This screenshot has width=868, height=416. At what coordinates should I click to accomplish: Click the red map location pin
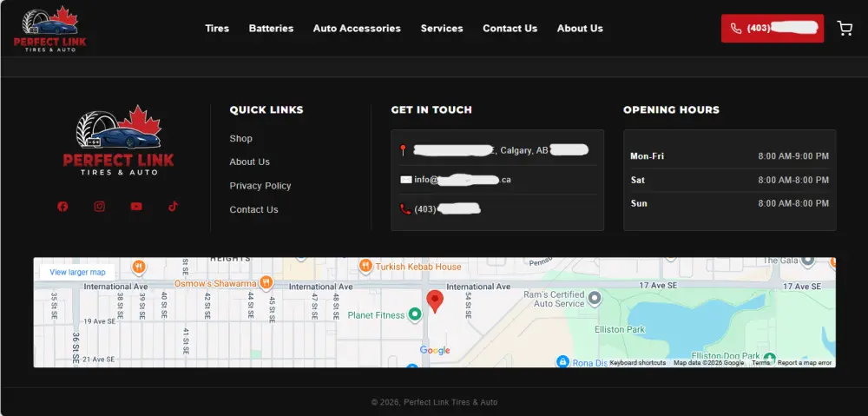click(x=435, y=301)
